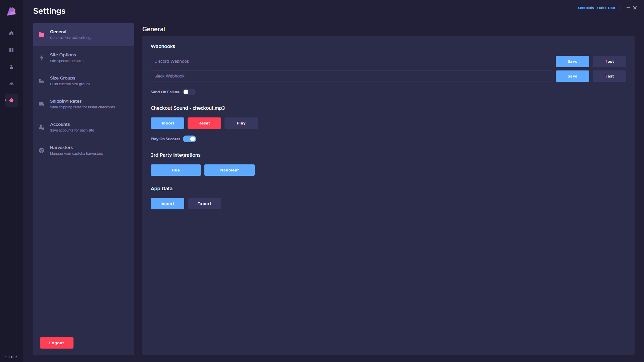Click the PrismAIO logo icon
Viewport: 644px width, 362px height.
coord(11,11)
